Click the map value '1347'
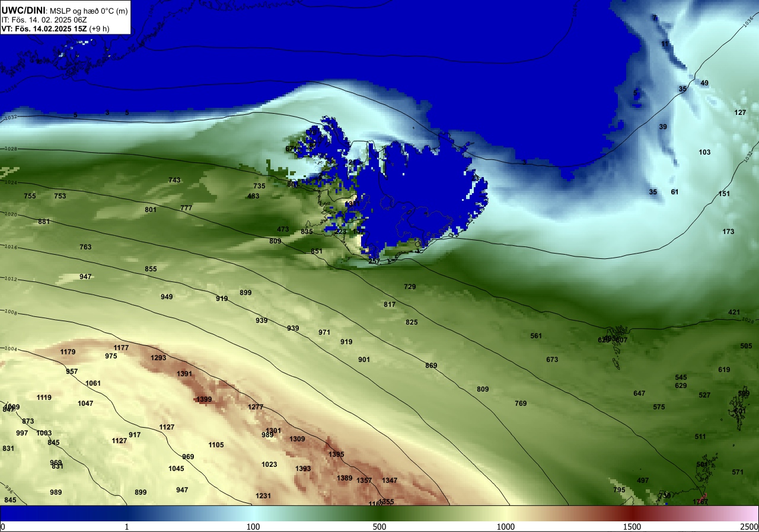This screenshot has width=759, height=532. tap(390, 480)
